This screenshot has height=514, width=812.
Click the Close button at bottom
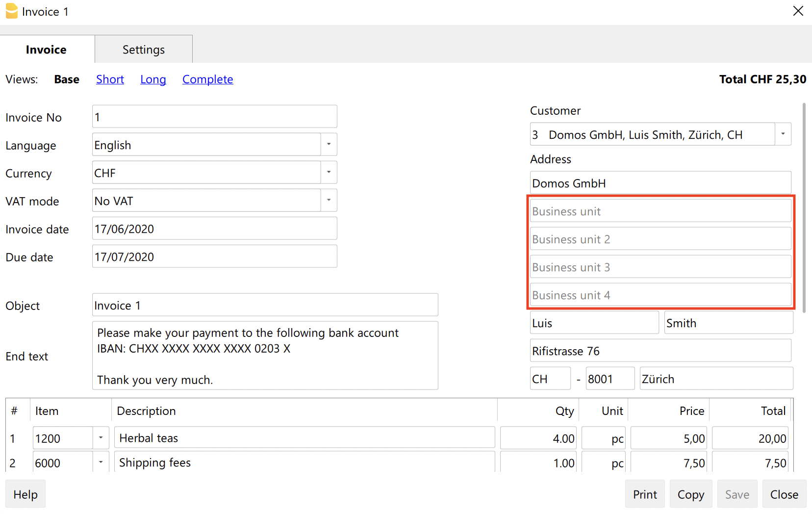784,494
